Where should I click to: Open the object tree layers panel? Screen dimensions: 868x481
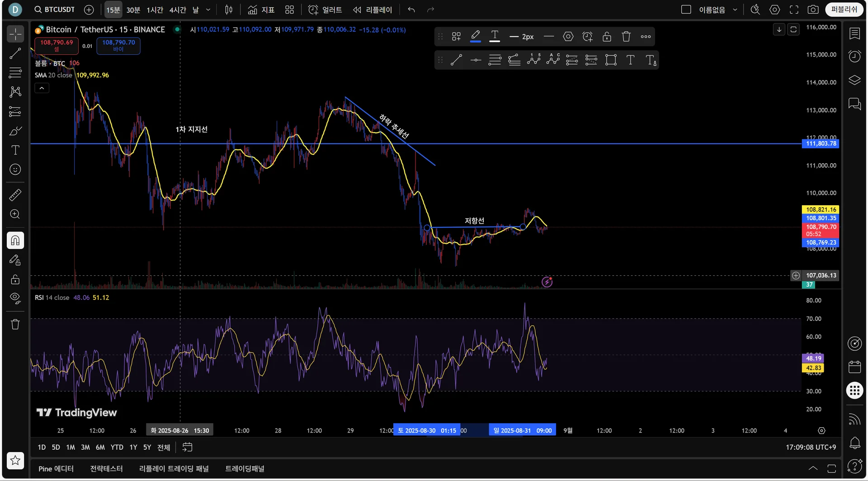pos(854,80)
